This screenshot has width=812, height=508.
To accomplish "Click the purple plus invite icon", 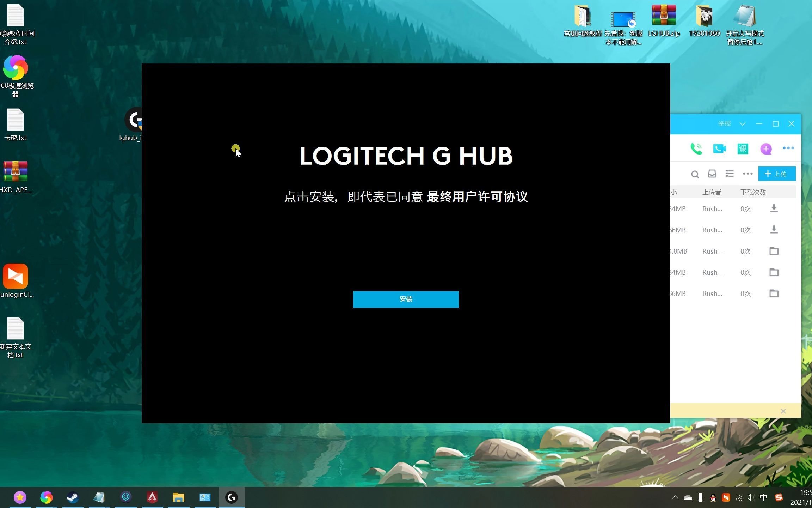I will 766,149.
